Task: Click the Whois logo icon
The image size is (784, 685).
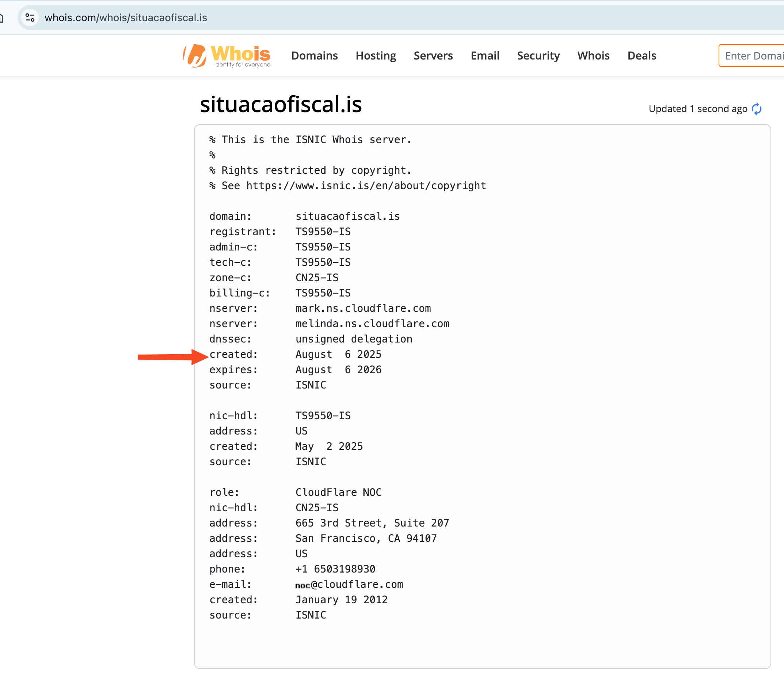Action: pyautogui.click(x=195, y=56)
